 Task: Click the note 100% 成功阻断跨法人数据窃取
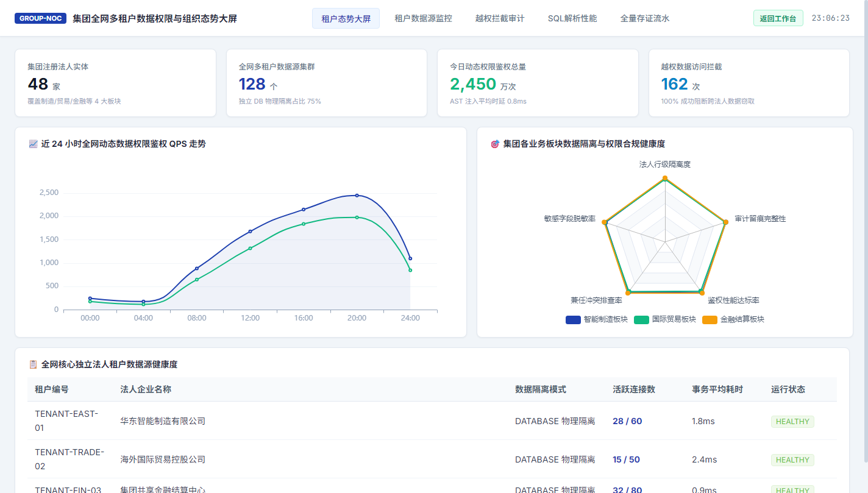(708, 101)
